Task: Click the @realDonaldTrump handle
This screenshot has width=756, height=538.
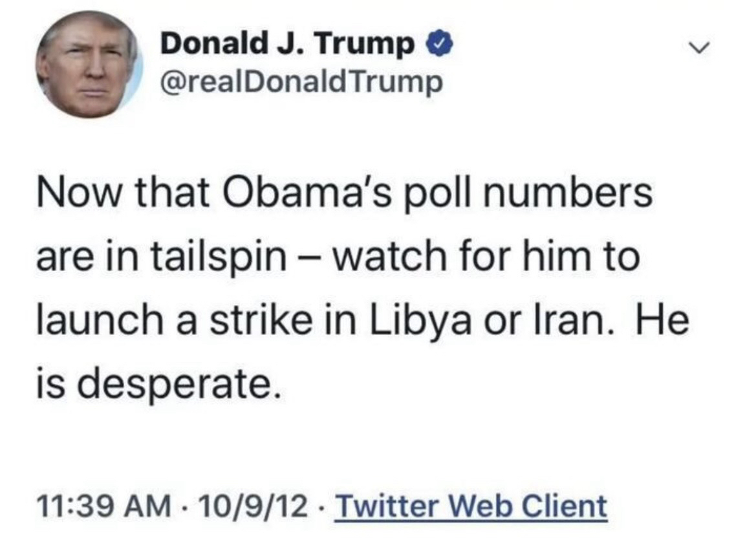Action: click(301, 82)
